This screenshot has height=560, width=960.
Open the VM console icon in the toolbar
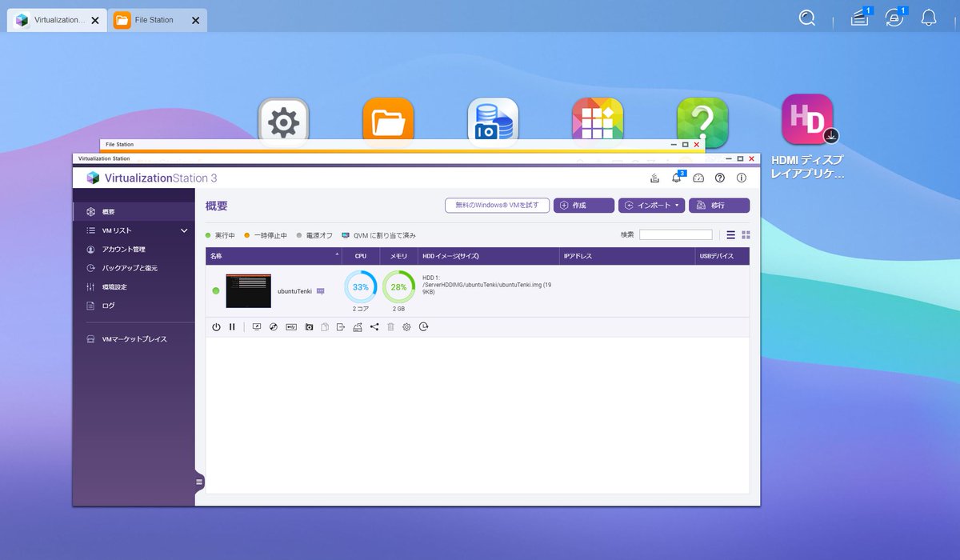(257, 326)
